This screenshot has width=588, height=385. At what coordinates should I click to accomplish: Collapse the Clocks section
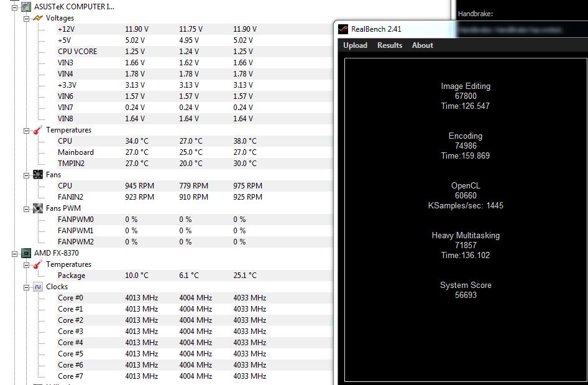click(27, 287)
